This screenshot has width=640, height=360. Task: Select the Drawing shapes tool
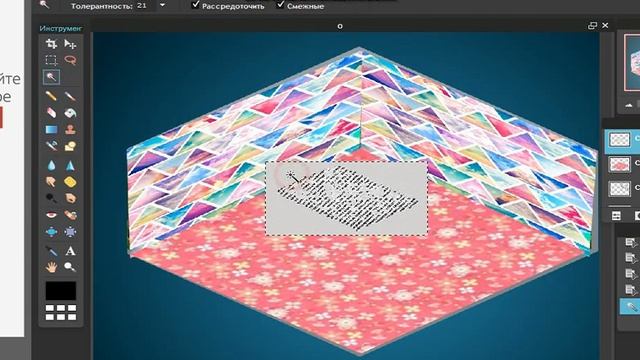70,146
